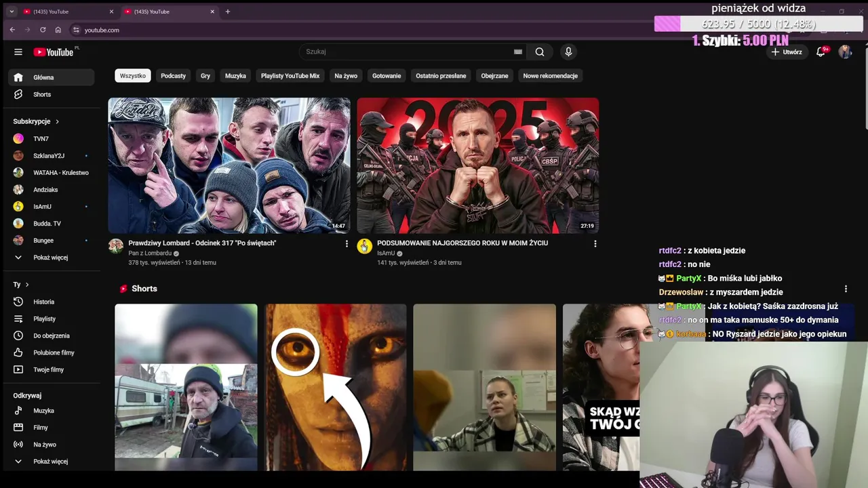Viewport: 868px width, 488px height.
Task: Reload the page in the browser
Action: [43, 30]
